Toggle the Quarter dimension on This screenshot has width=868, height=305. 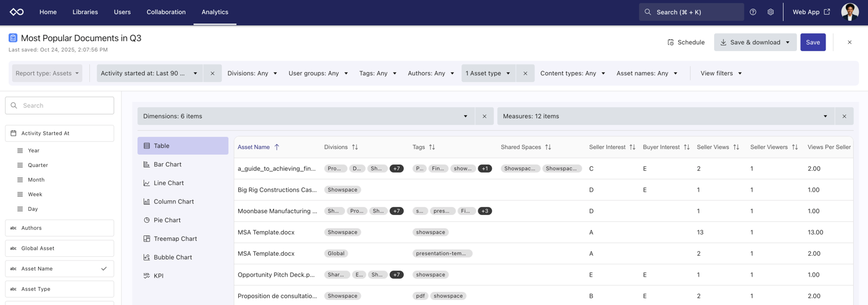38,165
